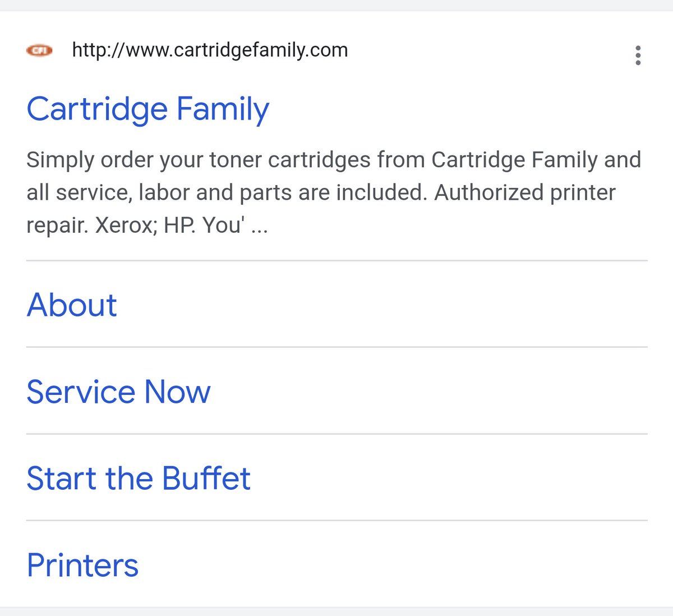Choose the Start the Buffet entry
The width and height of the screenshot is (673, 616).
pyautogui.click(x=139, y=478)
